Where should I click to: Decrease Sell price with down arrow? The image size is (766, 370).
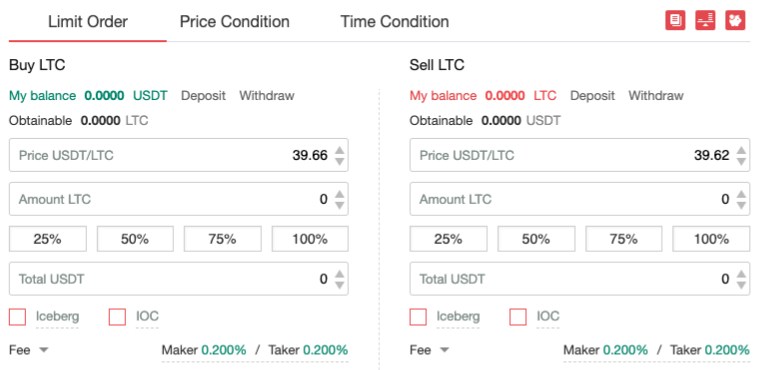(x=741, y=161)
